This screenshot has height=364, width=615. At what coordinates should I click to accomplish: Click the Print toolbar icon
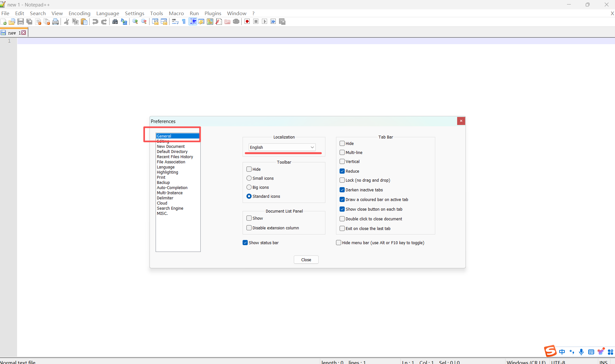[55, 22]
